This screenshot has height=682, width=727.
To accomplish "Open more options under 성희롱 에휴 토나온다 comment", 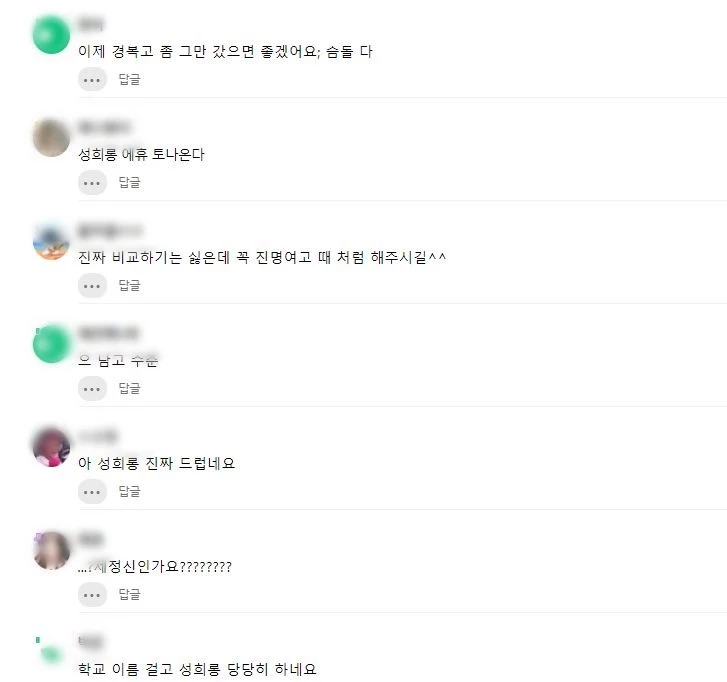I will (92, 183).
